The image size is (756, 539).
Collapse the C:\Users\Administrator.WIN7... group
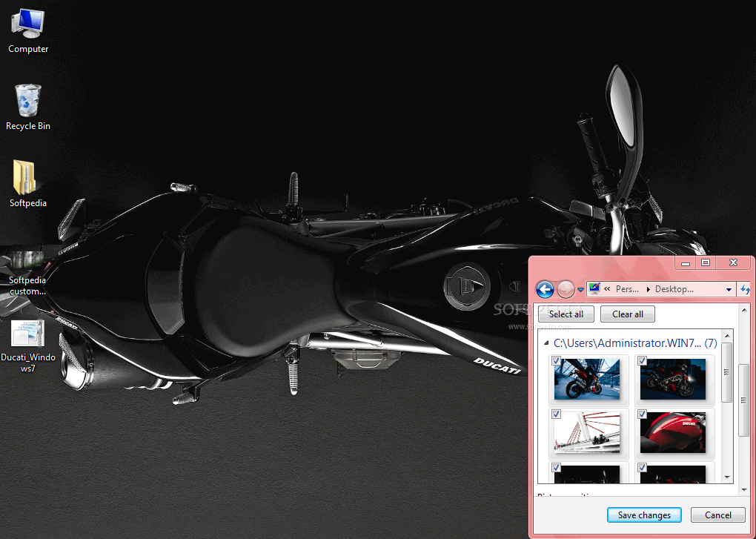tap(546, 343)
